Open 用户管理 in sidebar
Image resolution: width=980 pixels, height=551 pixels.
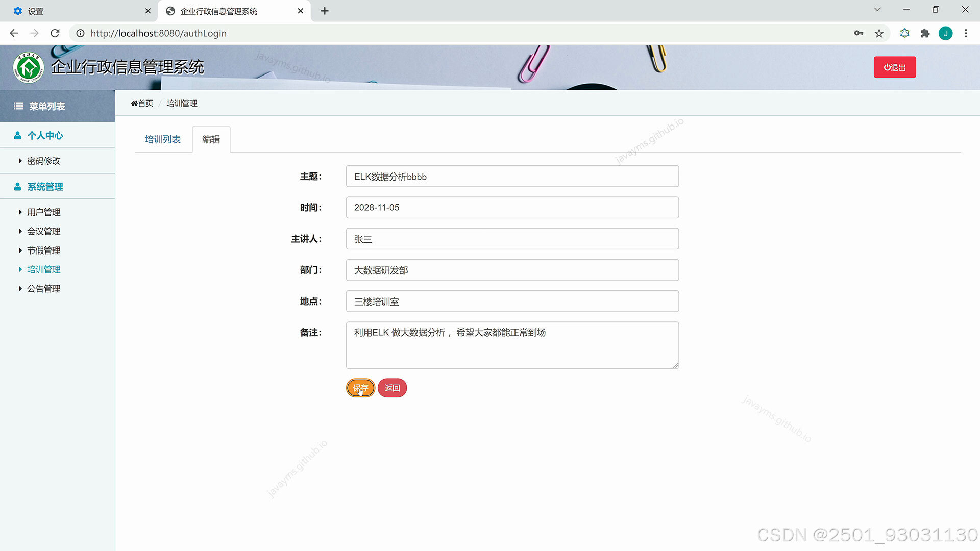coord(44,212)
